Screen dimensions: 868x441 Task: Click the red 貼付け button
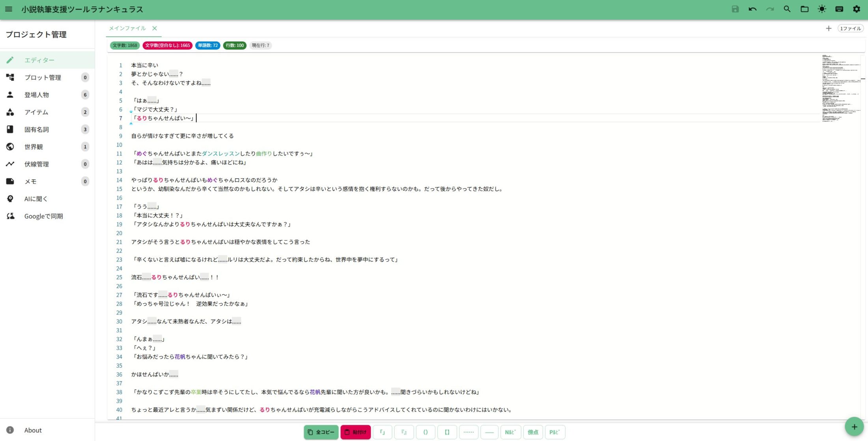pos(355,432)
